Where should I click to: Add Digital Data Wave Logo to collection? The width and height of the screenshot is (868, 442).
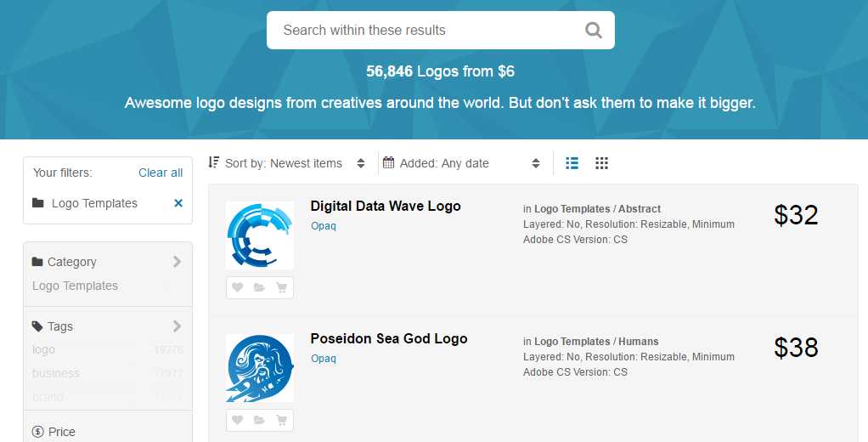[260, 288]
